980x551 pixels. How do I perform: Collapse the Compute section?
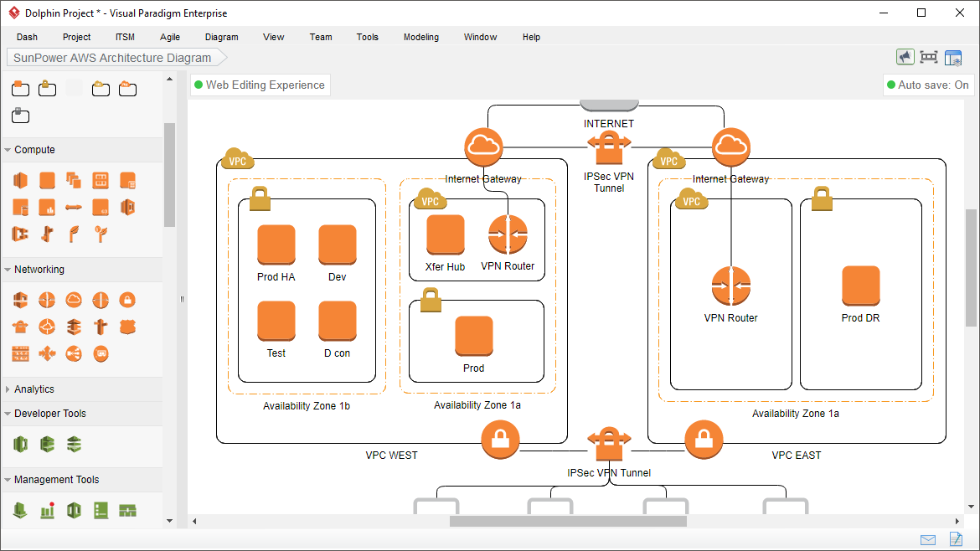(34, 149)
